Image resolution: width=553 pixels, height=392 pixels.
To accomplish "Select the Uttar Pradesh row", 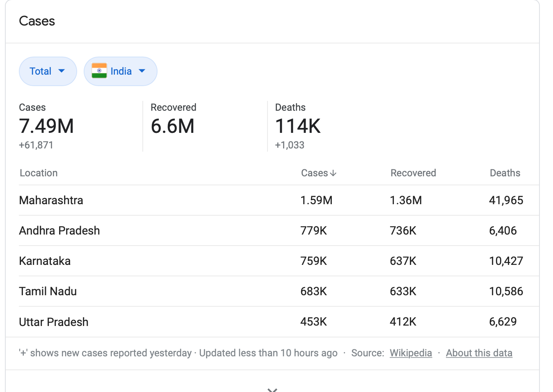I will click(279, 322).
